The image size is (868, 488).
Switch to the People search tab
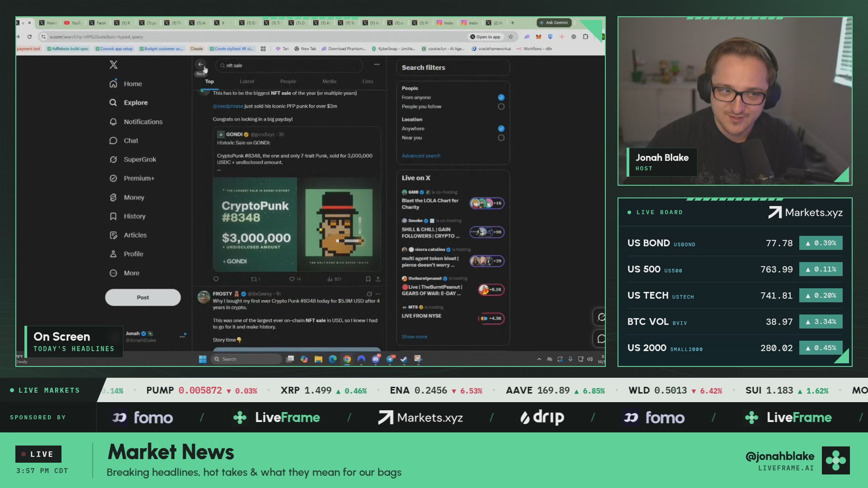tap(288, 81)
